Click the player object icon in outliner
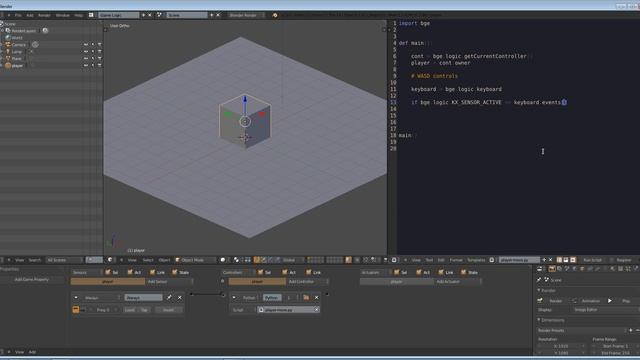 click(x=8, y=65)
